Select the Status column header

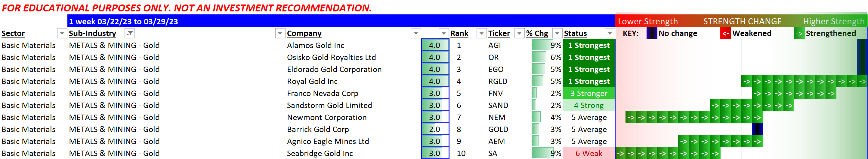pos(575,33)
